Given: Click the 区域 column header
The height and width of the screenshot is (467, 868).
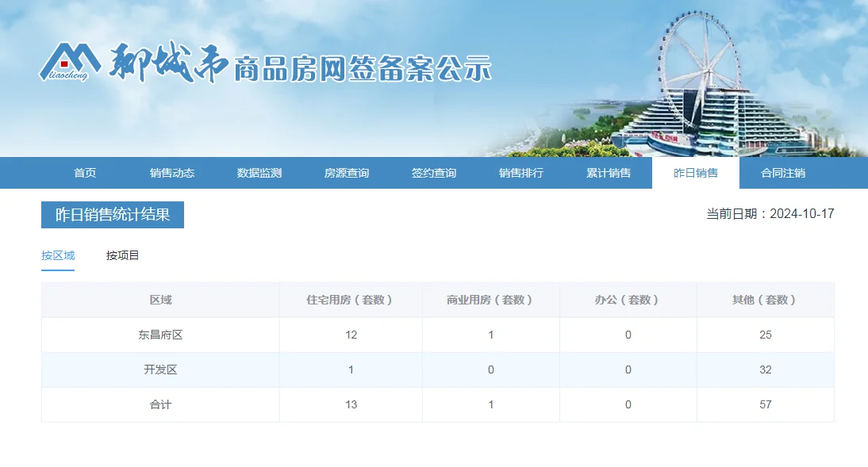Looking at the screenshot, I should (x=160, y=300).
